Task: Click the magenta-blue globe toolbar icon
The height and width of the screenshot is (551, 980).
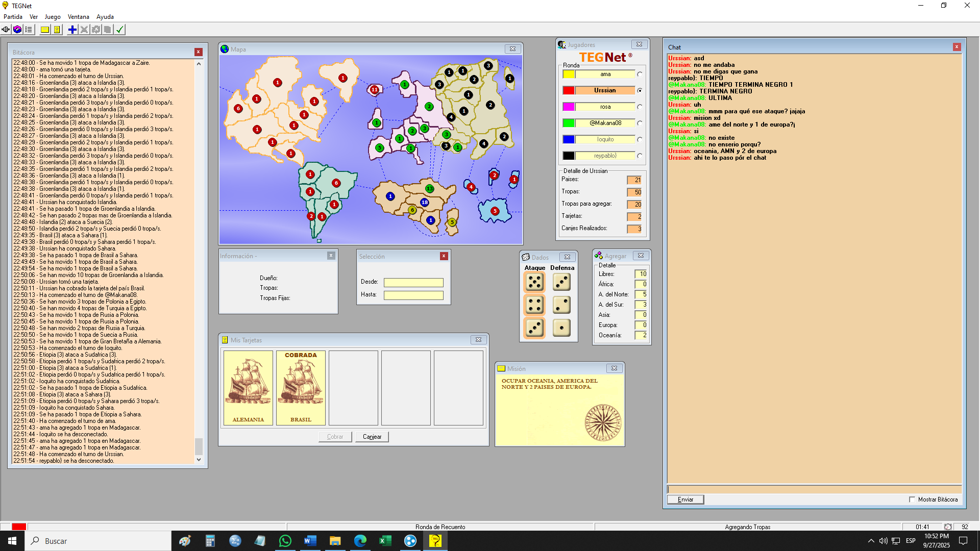Action: pyautogui.click(x=17, y=30)
